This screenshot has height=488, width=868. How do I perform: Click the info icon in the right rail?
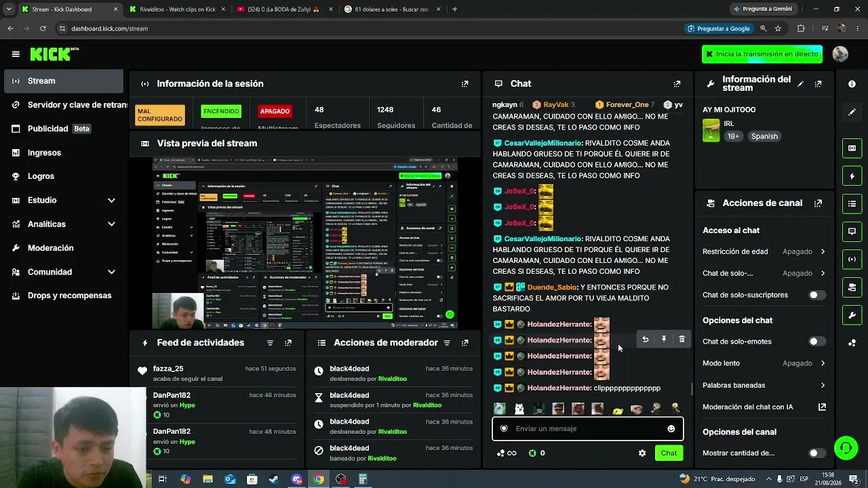click(x=852, y=84)
